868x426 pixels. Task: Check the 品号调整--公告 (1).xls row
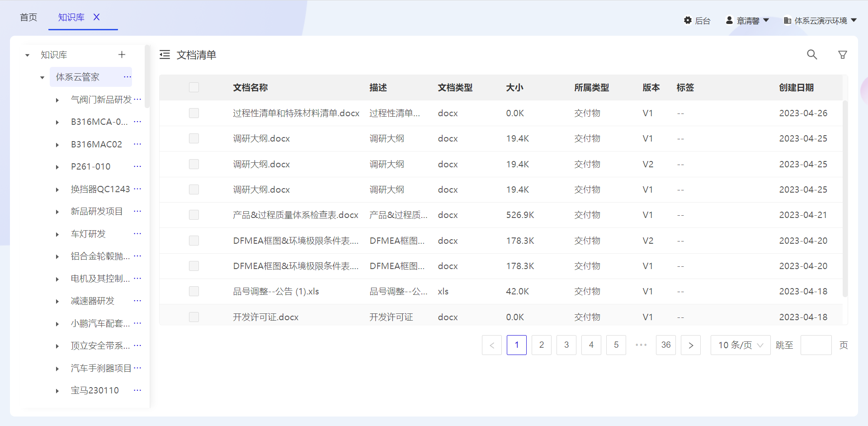pyautogui.click(x=194, y=291)
